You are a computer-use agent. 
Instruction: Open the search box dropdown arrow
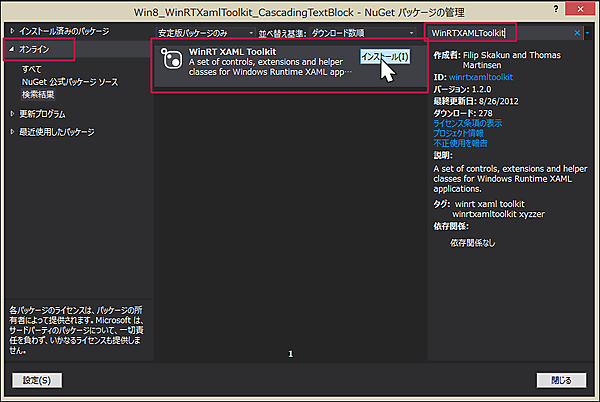tap(587, 33)
